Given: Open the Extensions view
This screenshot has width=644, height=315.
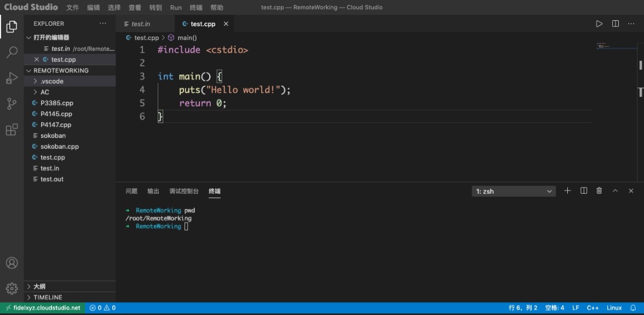Looking at the screenshot, I should [x=12, y=130].
